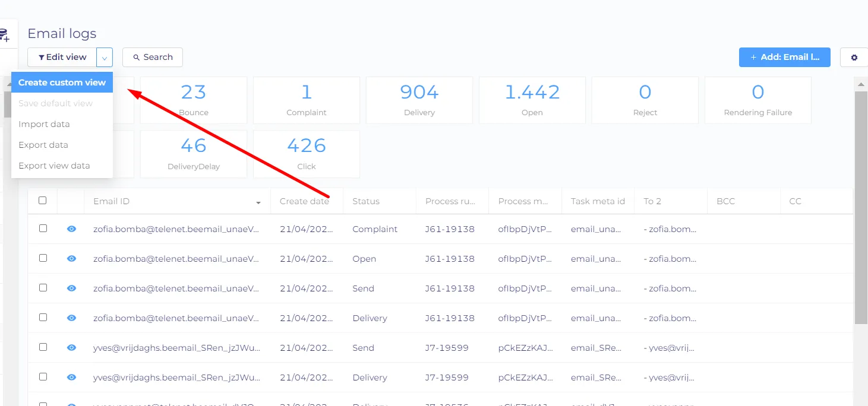Image resolution: width=868 pixels, height=406 pixels.
Task: Open eye icon for zofia Open status row
Action: tap(71, 258)
